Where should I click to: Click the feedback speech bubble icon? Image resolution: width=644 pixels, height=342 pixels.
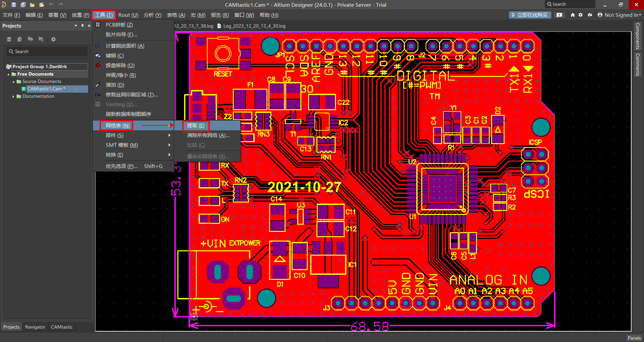coord(559,15)
